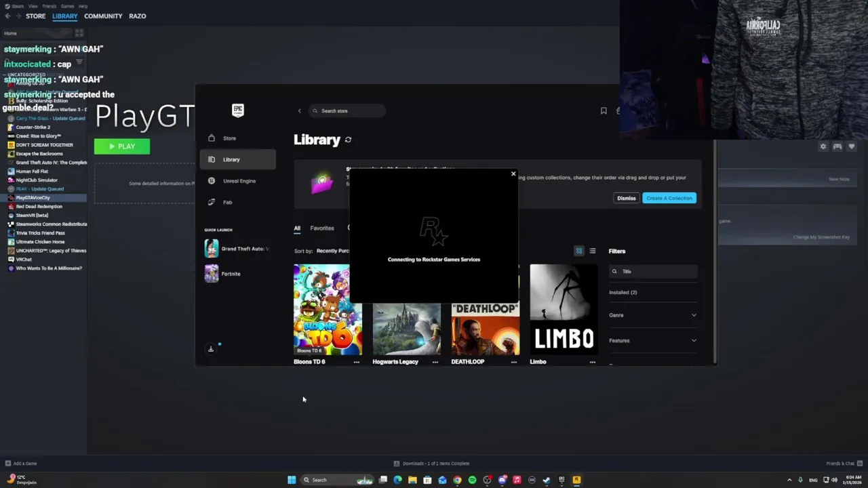Switch to the All tab in Epic Library
Screen dimensions: 868x488
pyautogui.click(x=297, y=228)
